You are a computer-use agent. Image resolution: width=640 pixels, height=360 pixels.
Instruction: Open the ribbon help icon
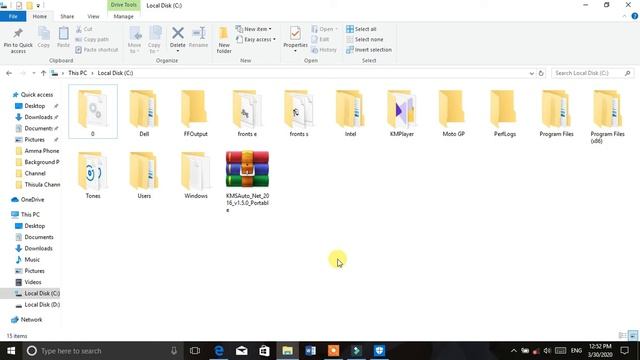[x=635, y=16]
